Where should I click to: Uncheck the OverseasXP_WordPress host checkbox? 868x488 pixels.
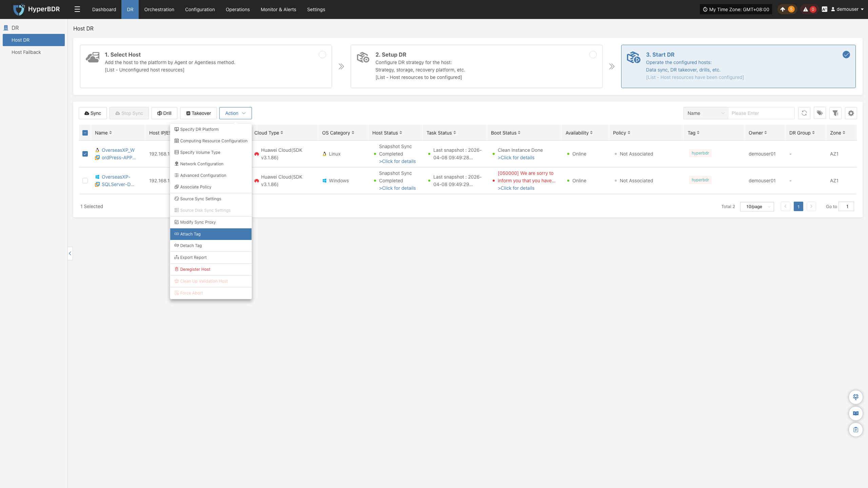tap(85, 154)
